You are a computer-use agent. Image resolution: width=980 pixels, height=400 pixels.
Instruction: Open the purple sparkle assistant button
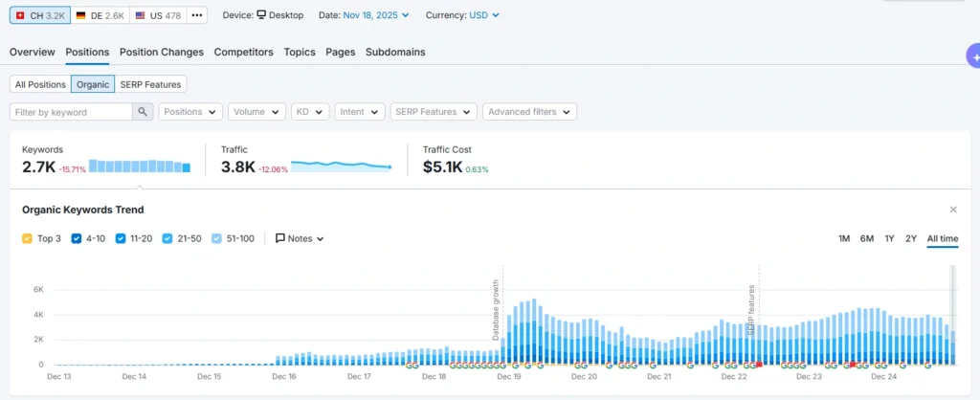point(973,56)
